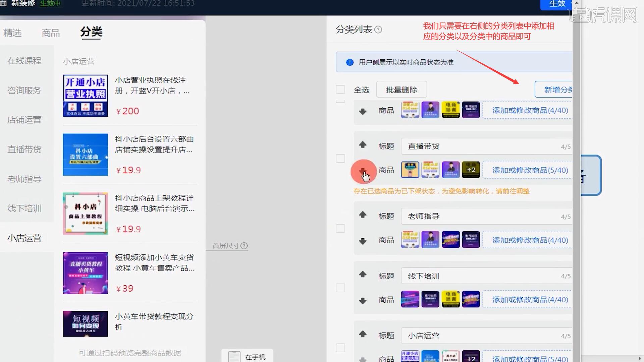Move 线下培训 category down with arrow
This screenshot has width=644, height=362.
click(363, 301)
